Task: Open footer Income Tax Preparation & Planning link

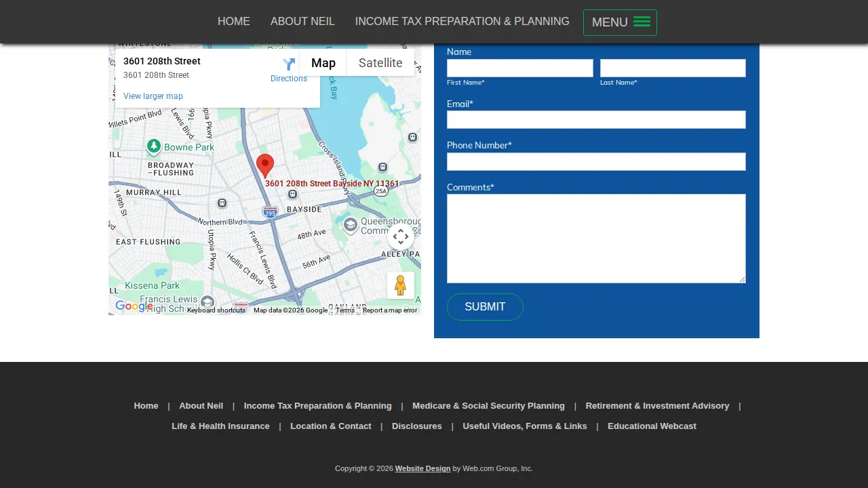Action: (x=317, y=406)
